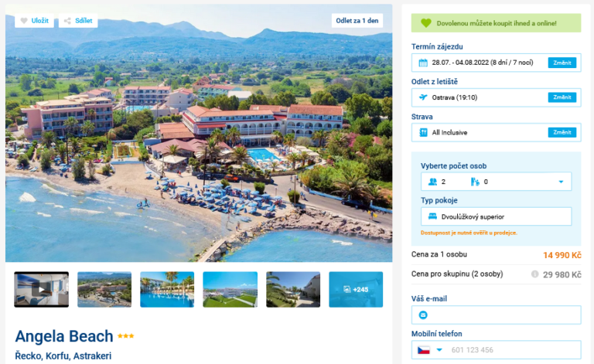Click the envelope icon in the e-mail field

pos(423,315)
